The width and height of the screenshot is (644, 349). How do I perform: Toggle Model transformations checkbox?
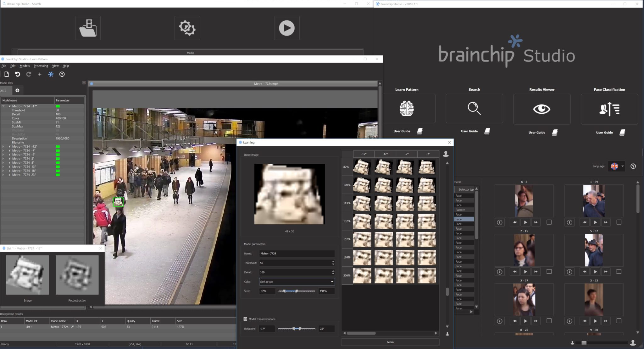(245, 319)
